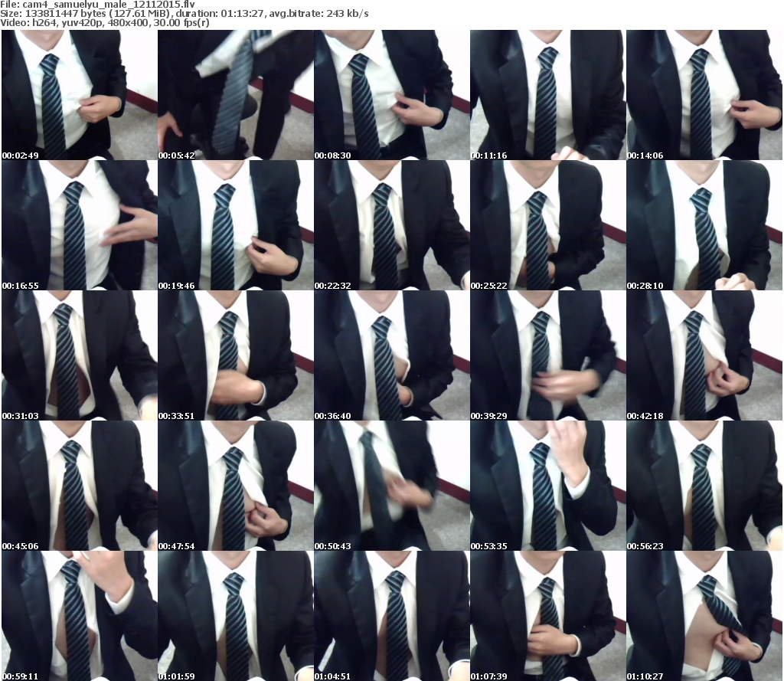Select the thumbnail stamped 00:53:35
The width and height of the screenshot is (784, 681).
tap(548, 486)
